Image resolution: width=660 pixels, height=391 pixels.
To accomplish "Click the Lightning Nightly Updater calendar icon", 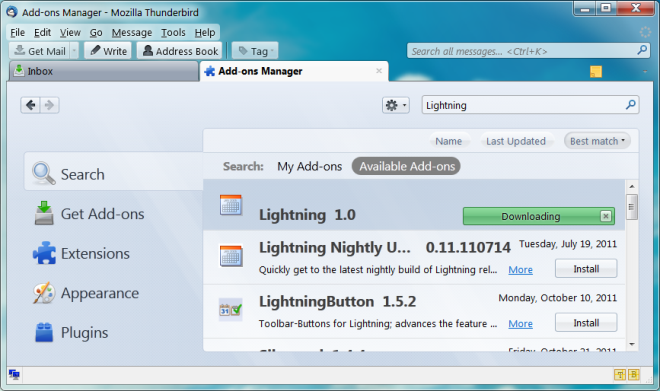I will 231,256.
